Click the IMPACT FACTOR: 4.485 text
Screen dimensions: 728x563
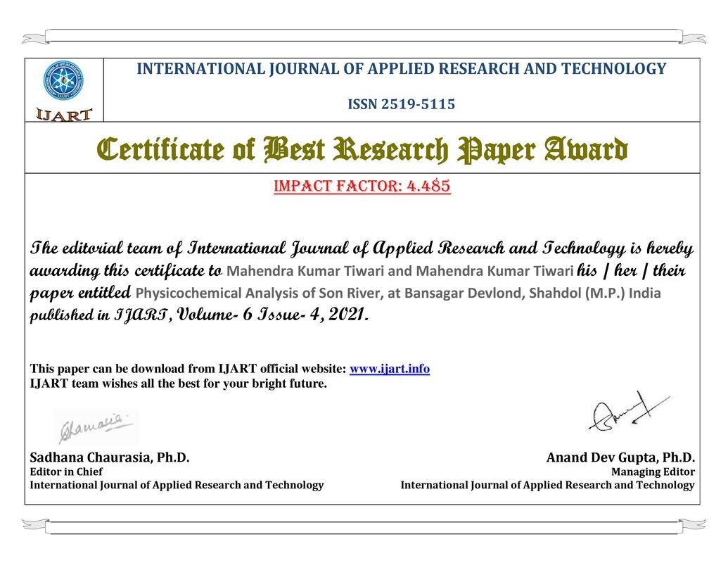click(362, 186)
